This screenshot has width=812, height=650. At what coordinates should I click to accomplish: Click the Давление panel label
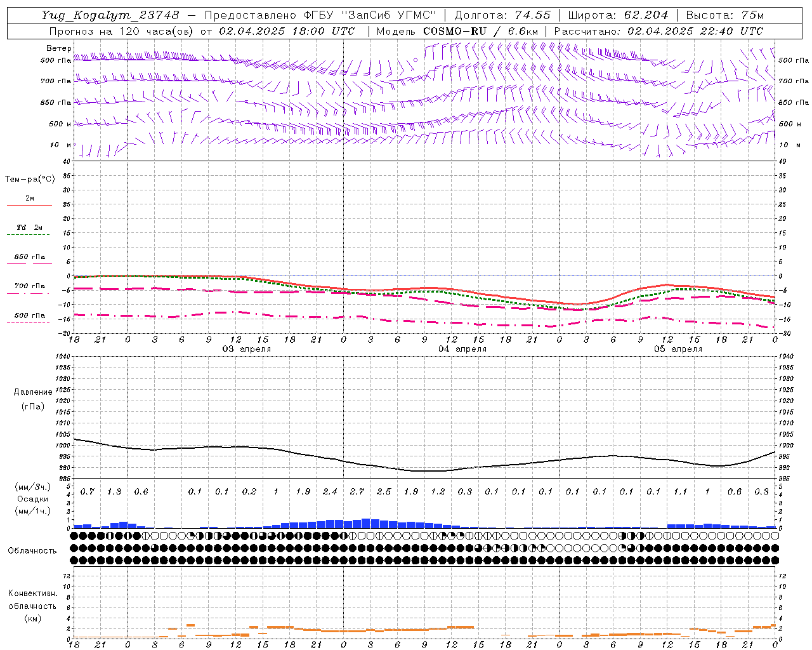[x=33, y=392]
